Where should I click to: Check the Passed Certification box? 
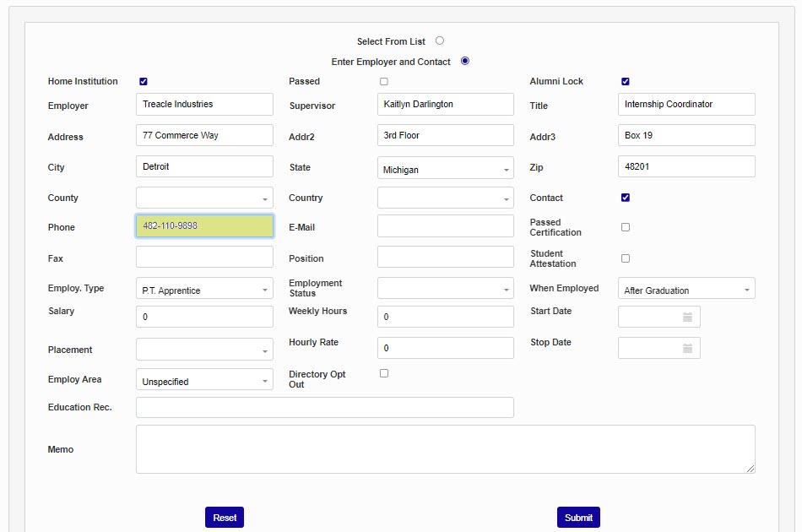626,227
